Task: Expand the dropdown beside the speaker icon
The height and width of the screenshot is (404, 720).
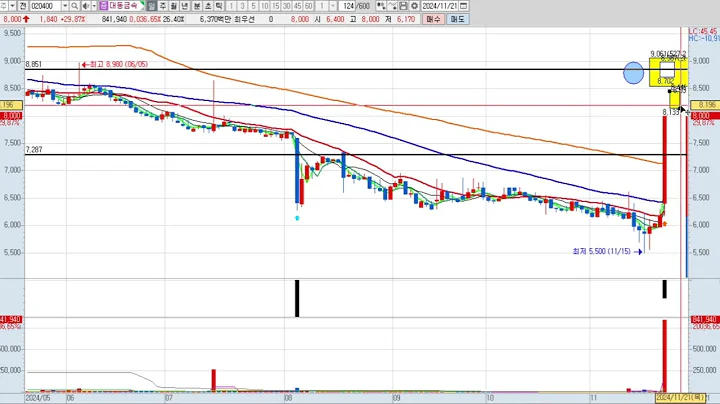Action: click(94, 6)
